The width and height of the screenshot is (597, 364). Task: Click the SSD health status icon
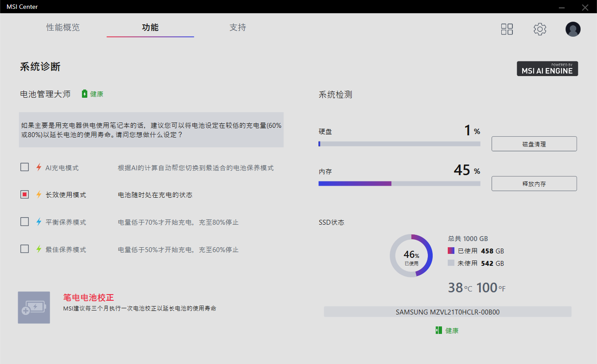[x=438, y=330]
